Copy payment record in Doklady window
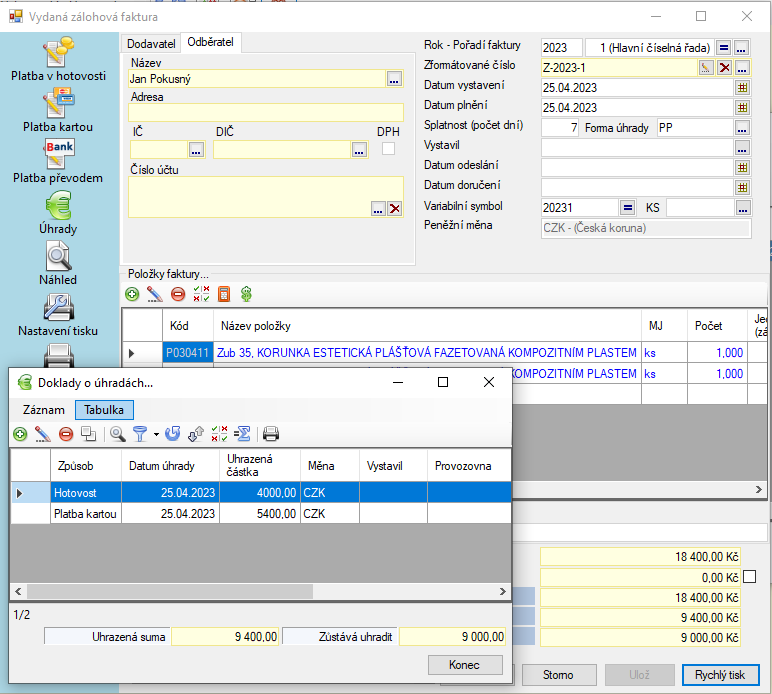772x694 pixels. pyautogui.click(x=89, y=434)
